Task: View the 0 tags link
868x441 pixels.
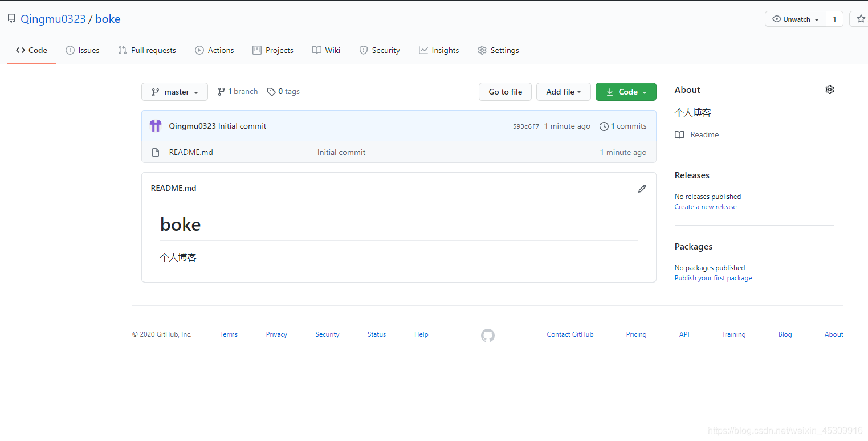Action: [283, 92]
